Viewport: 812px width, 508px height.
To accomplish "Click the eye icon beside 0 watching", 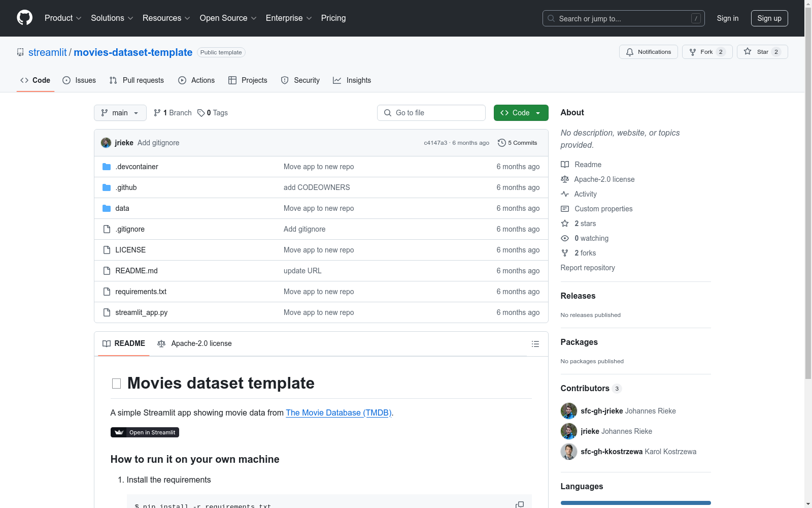I will (x=565, y=238).
